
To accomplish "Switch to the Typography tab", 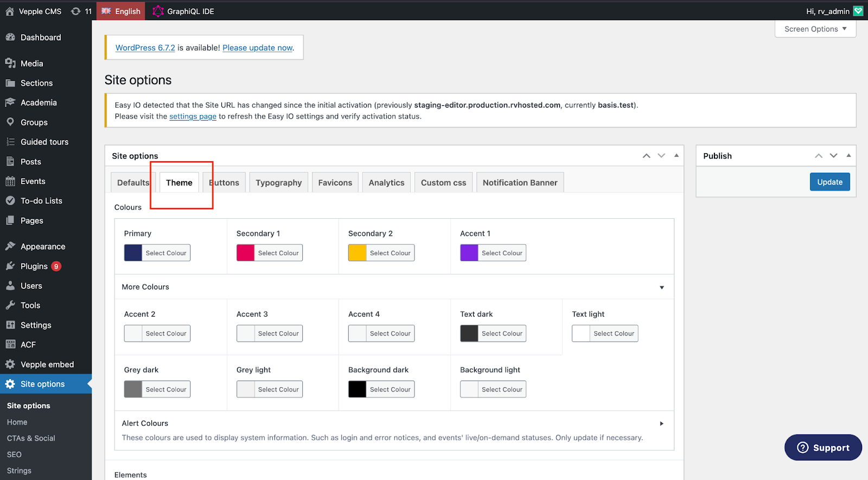I will point(279,182).
